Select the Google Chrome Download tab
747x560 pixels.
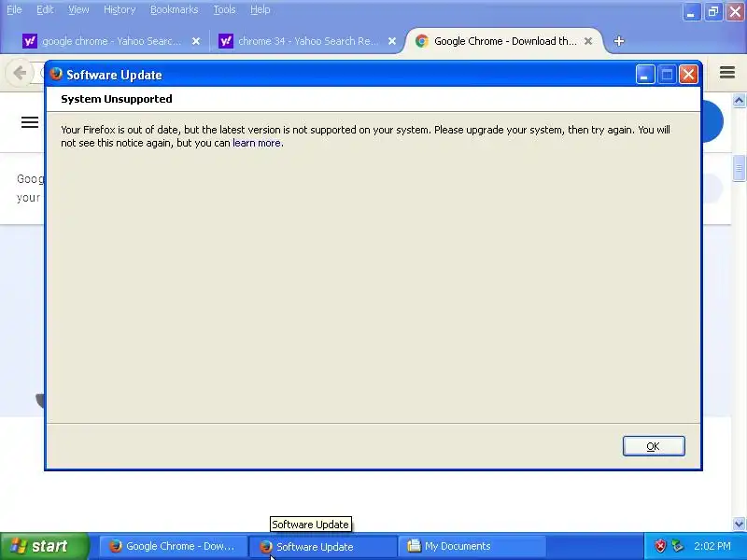coord(504,41)
